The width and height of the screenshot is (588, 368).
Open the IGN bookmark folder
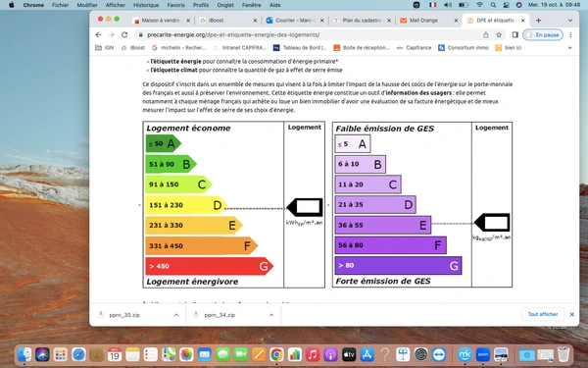point(105,48)
